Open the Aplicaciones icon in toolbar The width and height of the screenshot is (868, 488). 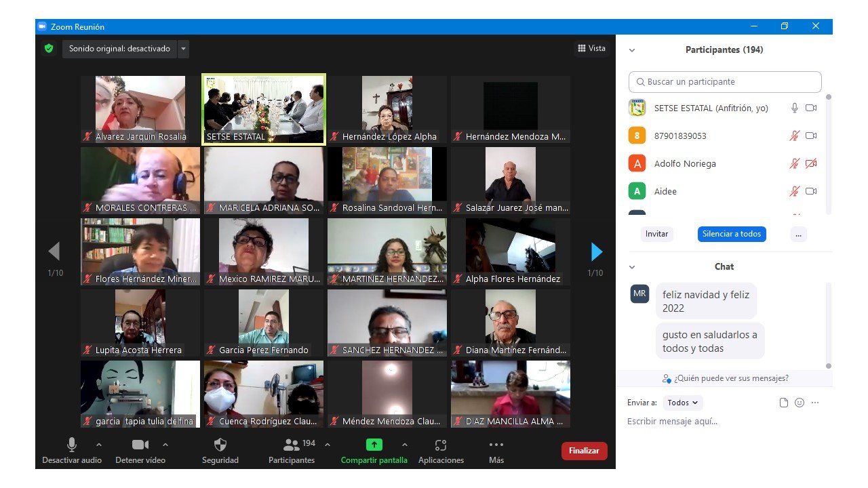point(441,445)
